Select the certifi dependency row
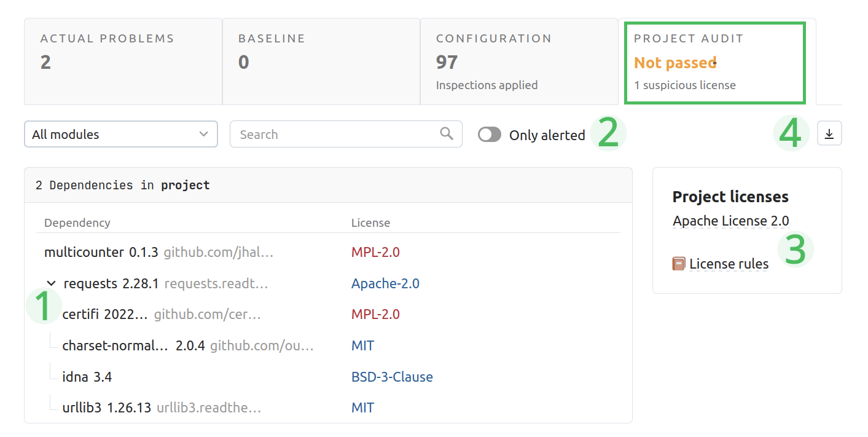 [x=104, y=315]
